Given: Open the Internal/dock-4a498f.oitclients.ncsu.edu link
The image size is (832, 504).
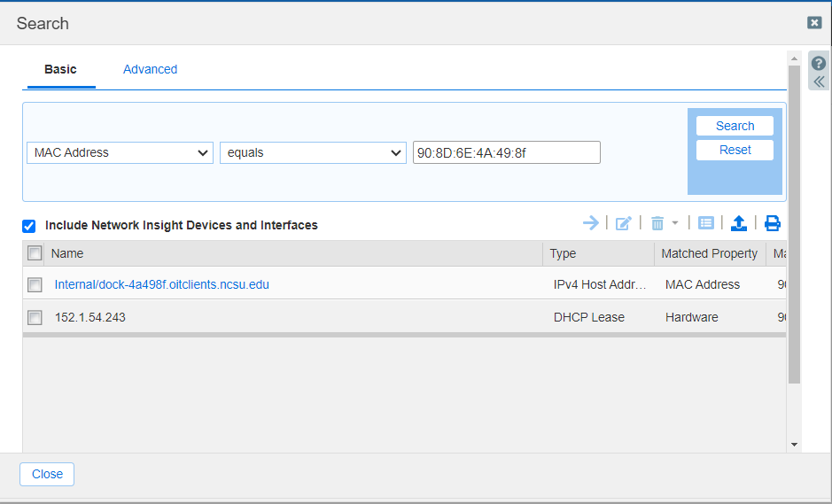Looking at the screenshot, I should [161, 285].
